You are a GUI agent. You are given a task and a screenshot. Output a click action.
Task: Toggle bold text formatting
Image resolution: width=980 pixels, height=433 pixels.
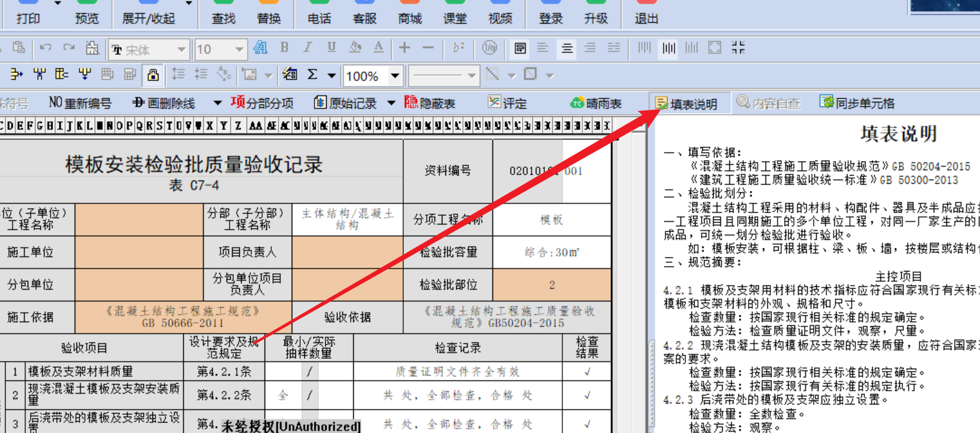pyautogui.click(x=284, y=48)
